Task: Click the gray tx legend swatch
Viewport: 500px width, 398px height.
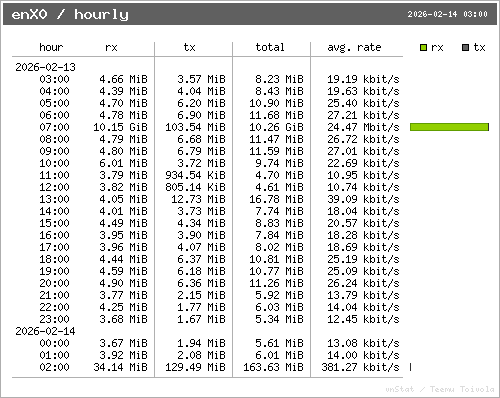Action: point(465,47)
